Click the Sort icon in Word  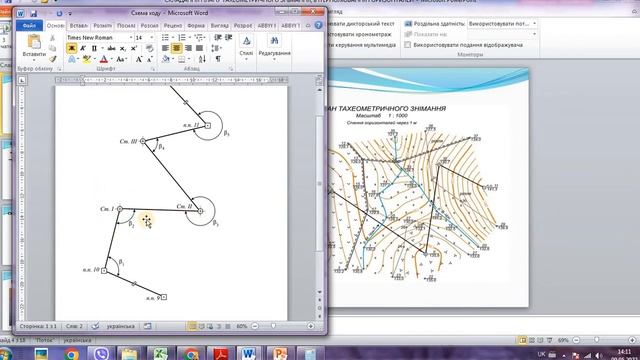(202, 60)
